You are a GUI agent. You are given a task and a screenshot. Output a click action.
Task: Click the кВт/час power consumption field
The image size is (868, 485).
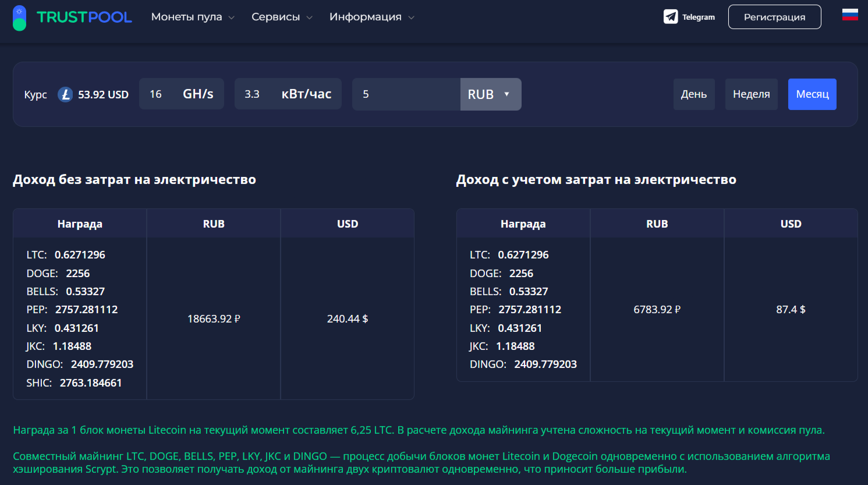(x=254, y=94)
